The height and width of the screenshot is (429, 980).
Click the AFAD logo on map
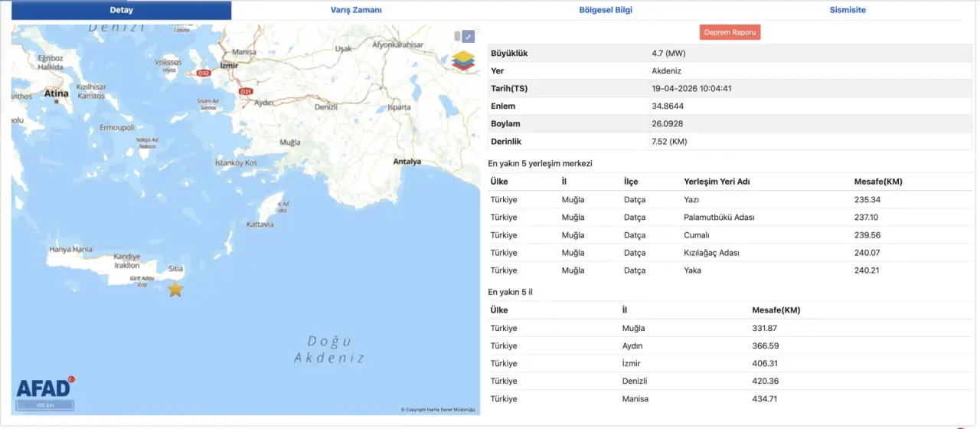coord(44,388)
